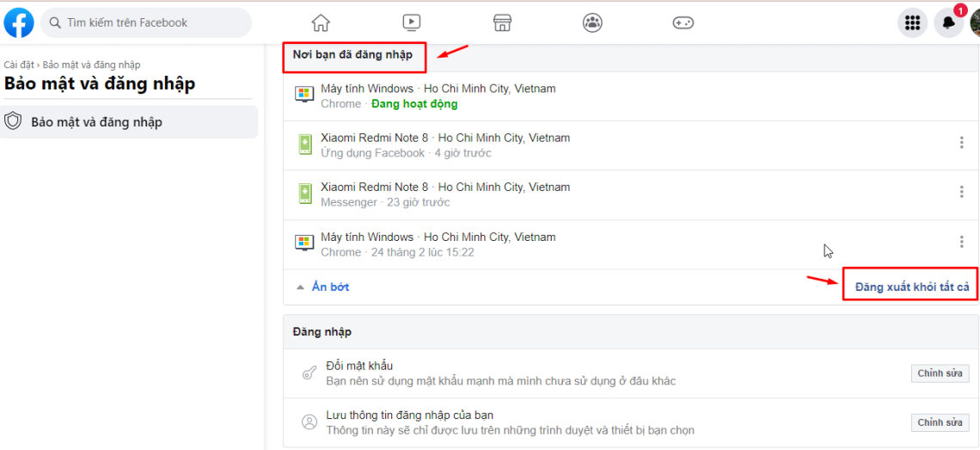Click the profile avatar at top right
980x450 pixels.
(x=975, y=23)
